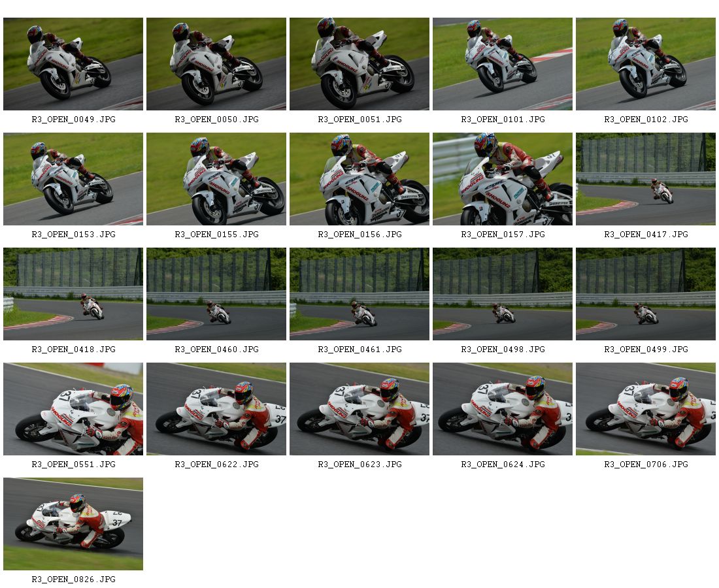View the R3_OPEN_0460.JPG thumbnail

(216, 294)
